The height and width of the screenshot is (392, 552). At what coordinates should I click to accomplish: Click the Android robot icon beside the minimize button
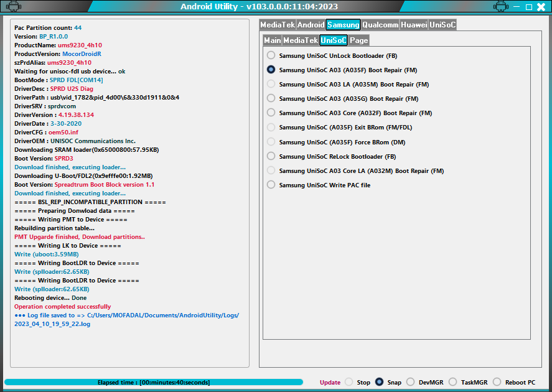(501, 6)
